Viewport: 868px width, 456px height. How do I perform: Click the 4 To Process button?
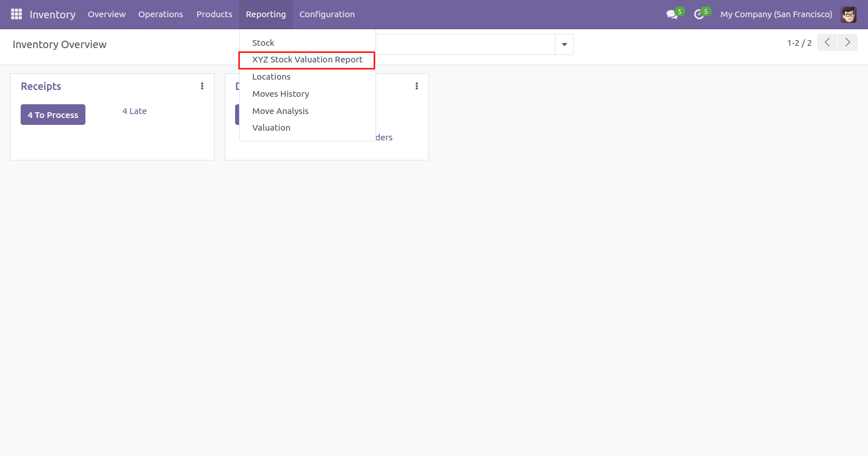click(53, 115)
